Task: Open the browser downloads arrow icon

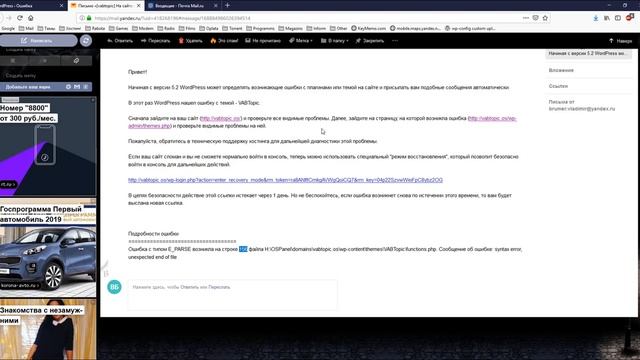Action: [596, 18]
